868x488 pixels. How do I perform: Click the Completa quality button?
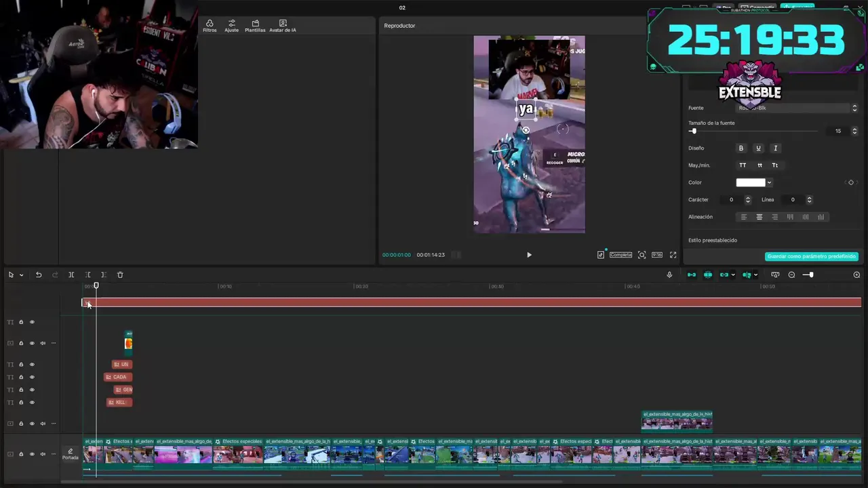620,255
